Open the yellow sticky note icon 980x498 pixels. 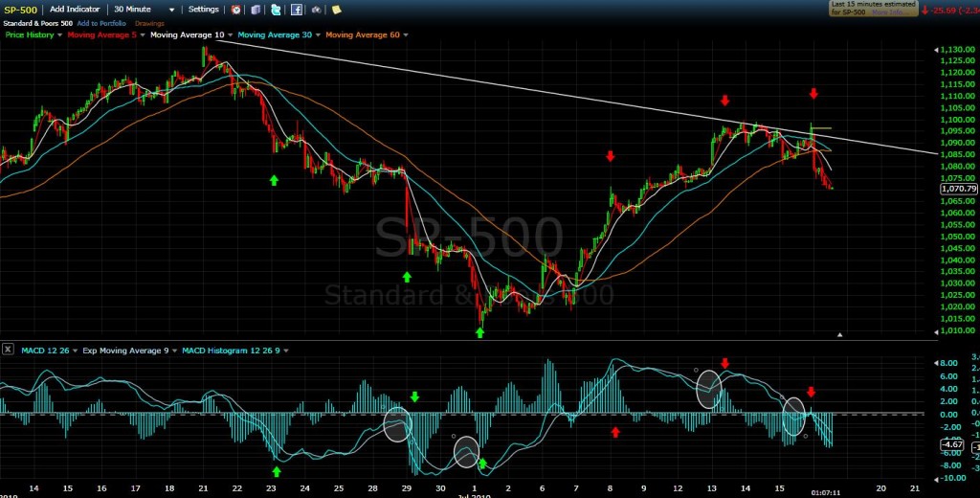pos(336,10)
